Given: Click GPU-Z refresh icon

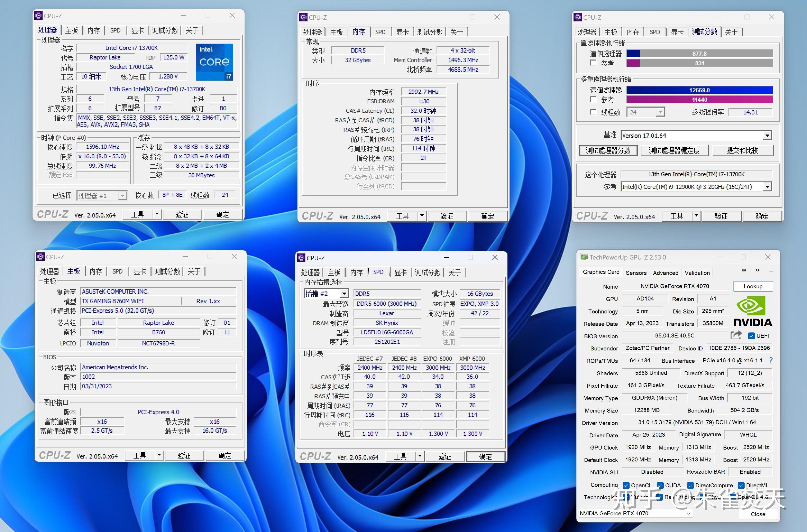Looking at the screenshot, I should [758, 270].
